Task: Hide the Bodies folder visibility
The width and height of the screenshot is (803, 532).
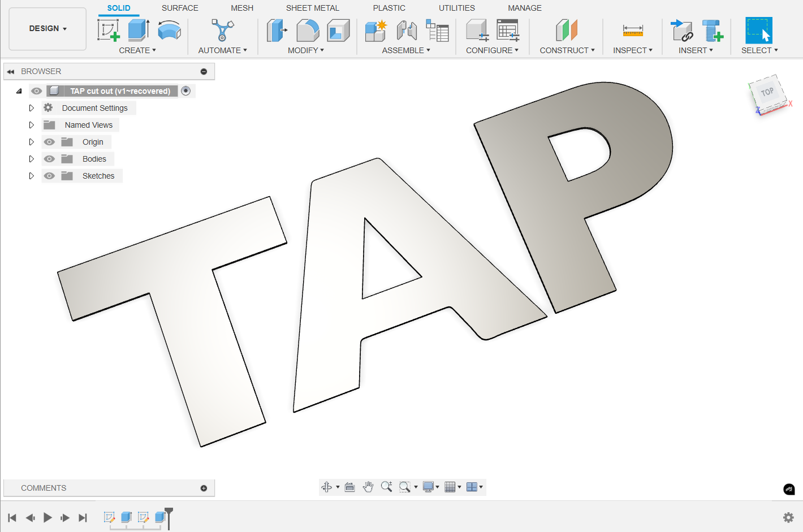Action: 50,159
